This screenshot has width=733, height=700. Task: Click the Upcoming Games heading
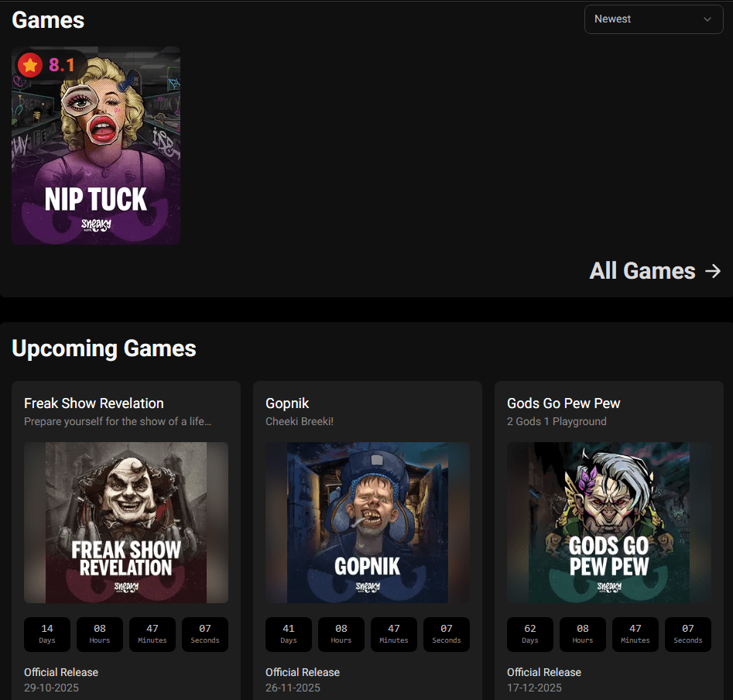(x=104, y=348)
